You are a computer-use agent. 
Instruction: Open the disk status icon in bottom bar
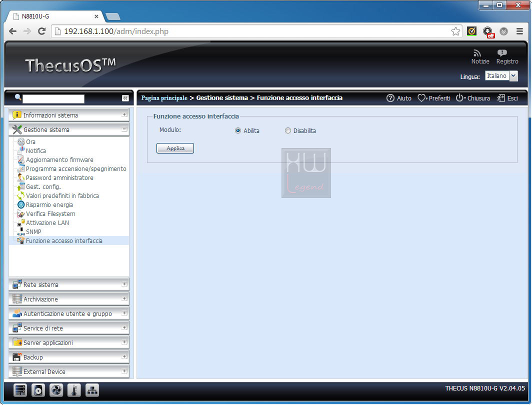[x=38, y=390]
